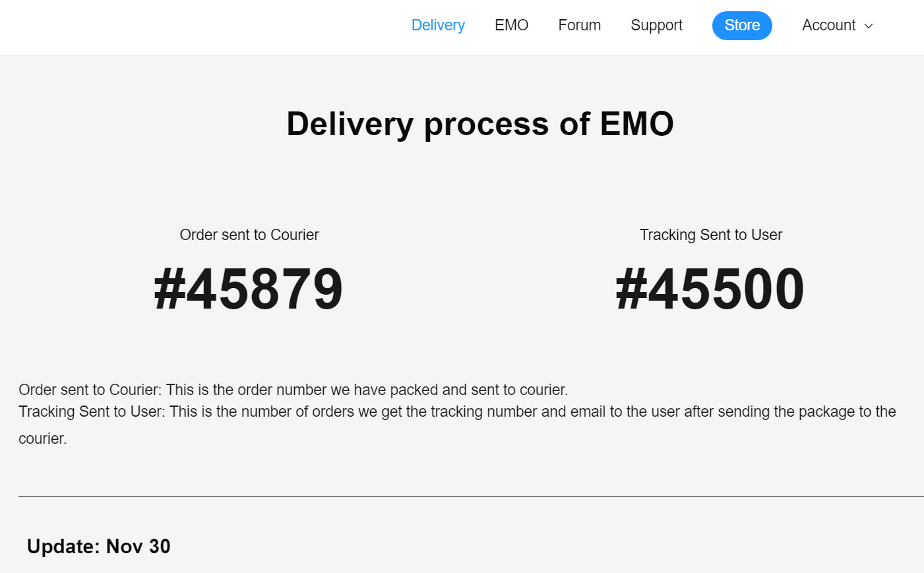Select the 'Order sent to Courier' label above number
Image resolution: width=924 pixels, height=573 pixels.
click(249, 235)
